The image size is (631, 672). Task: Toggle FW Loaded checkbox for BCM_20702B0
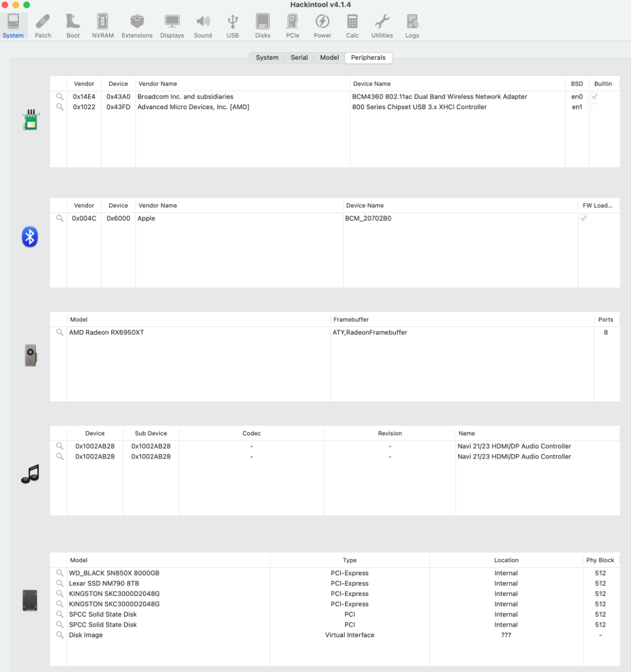(x=584, y=218)
